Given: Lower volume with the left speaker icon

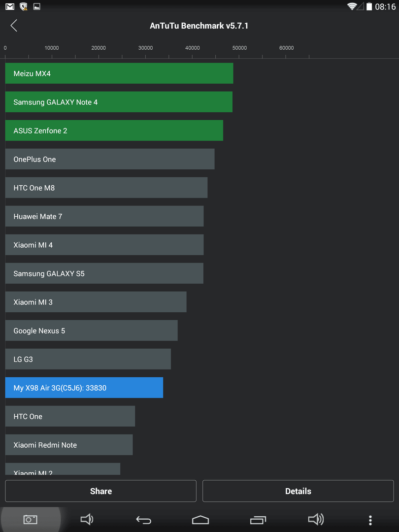Looking at the screenshot, I should [x=87, y=520].
